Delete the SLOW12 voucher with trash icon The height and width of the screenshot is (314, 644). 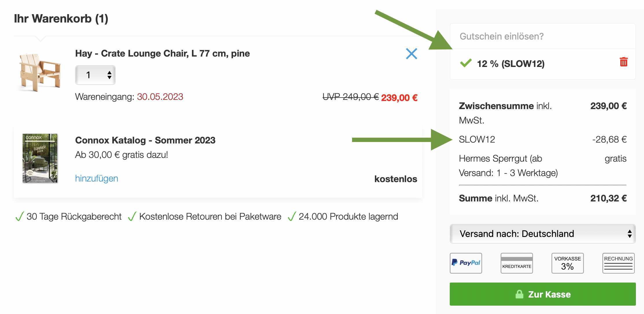[623, 62]
